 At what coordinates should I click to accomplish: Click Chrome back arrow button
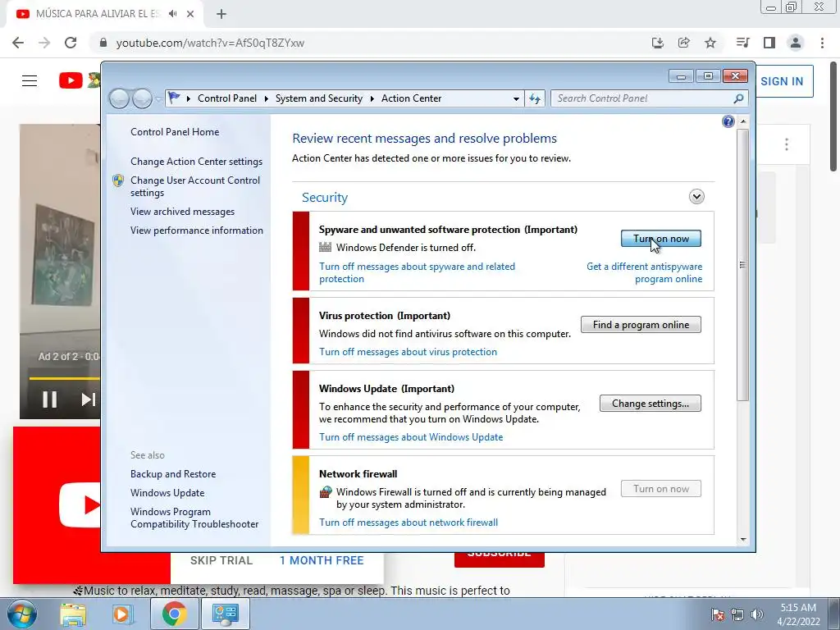pos(18,43)
